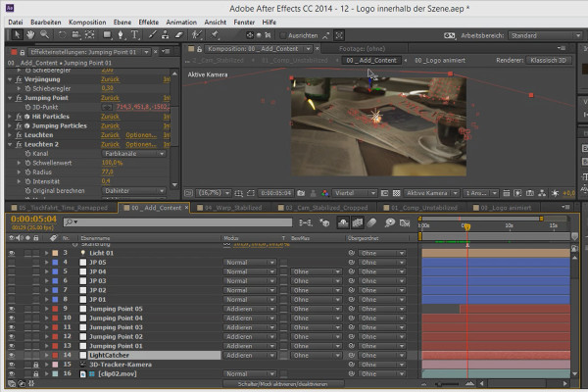Image resolution: width=588 pixels, height=392 pixels.
Task: Click Optionen for Leuchten 2
Action: click(x=140, y=144)
